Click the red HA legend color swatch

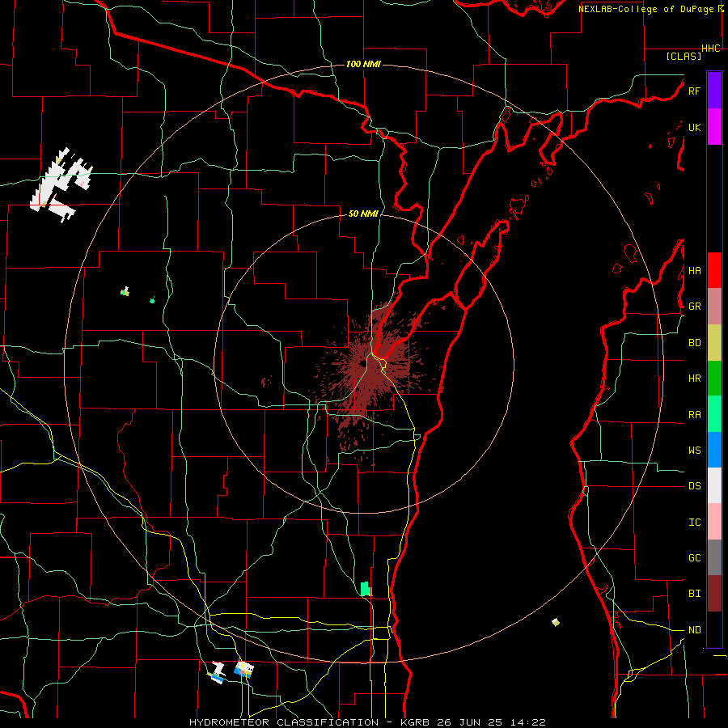click(x=714, y=270)
